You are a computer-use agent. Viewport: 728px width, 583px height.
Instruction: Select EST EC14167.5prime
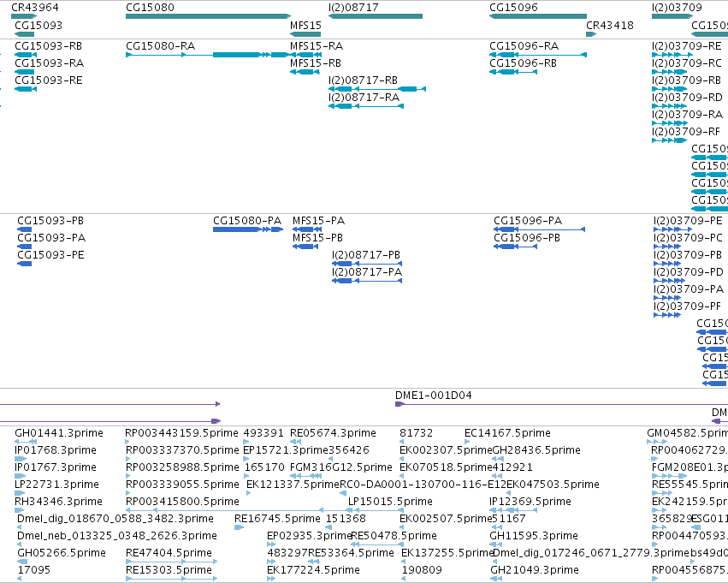pyautogui.click(x=467, y=441)
